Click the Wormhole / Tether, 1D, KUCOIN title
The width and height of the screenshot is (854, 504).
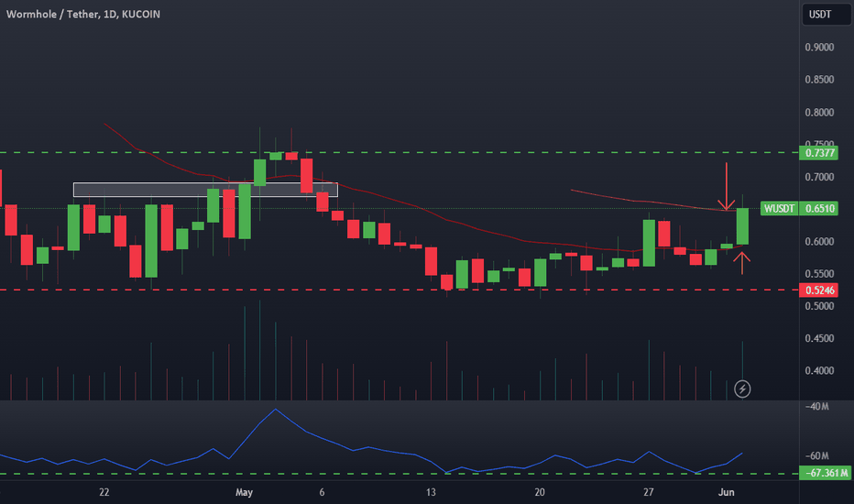pos(83,14)
